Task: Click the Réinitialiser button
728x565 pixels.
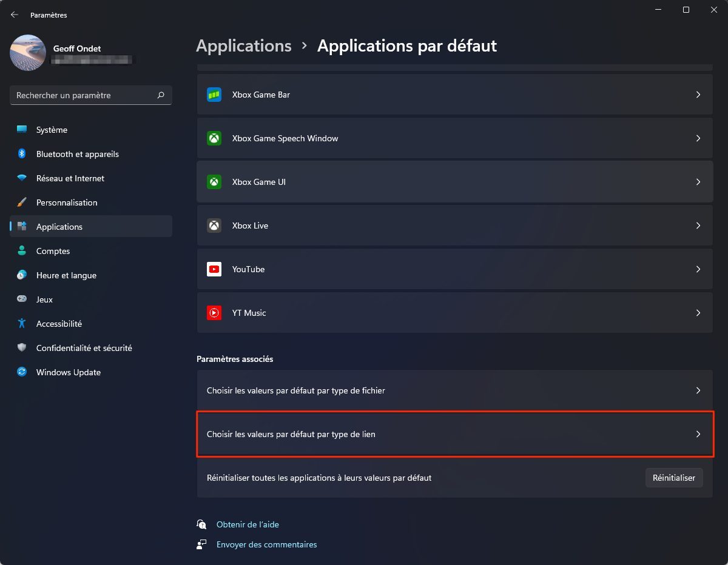Action: pos(674,478)
